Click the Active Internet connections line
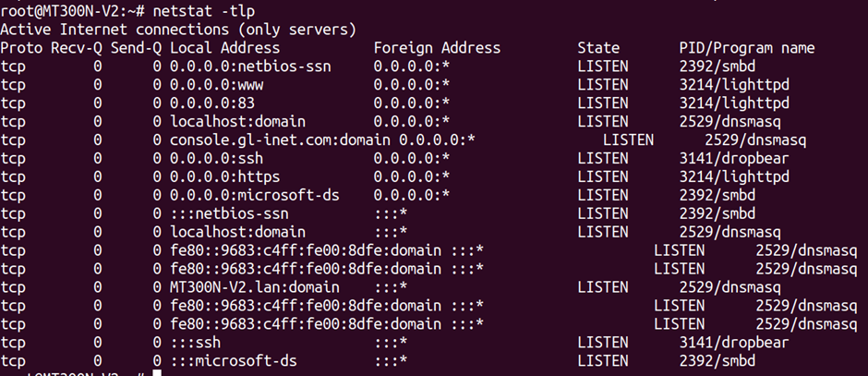Image resolution: width=868 pixels, height=376 pixels. tap(178, 30)
